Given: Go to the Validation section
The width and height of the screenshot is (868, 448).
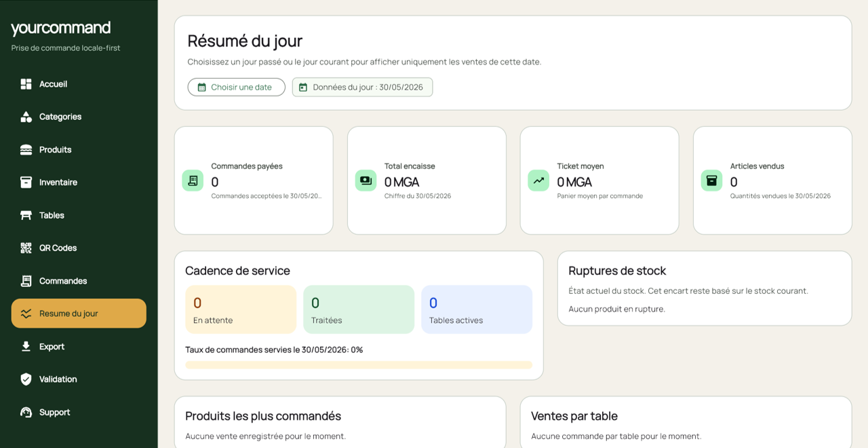Looking at the screenshot, I should [x=79, y=379].
